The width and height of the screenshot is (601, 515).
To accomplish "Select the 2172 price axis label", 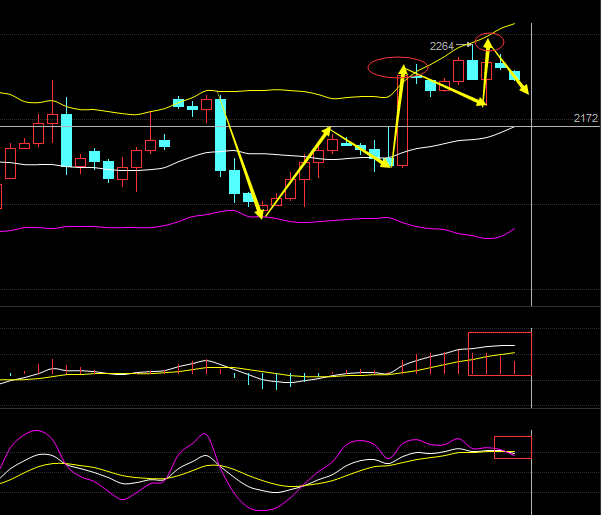I will coord(585,118).
